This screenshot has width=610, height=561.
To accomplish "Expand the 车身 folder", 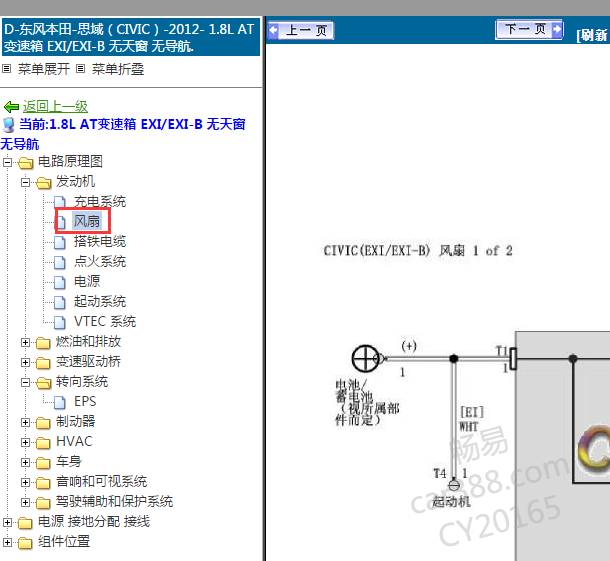I will click(25, 462).
